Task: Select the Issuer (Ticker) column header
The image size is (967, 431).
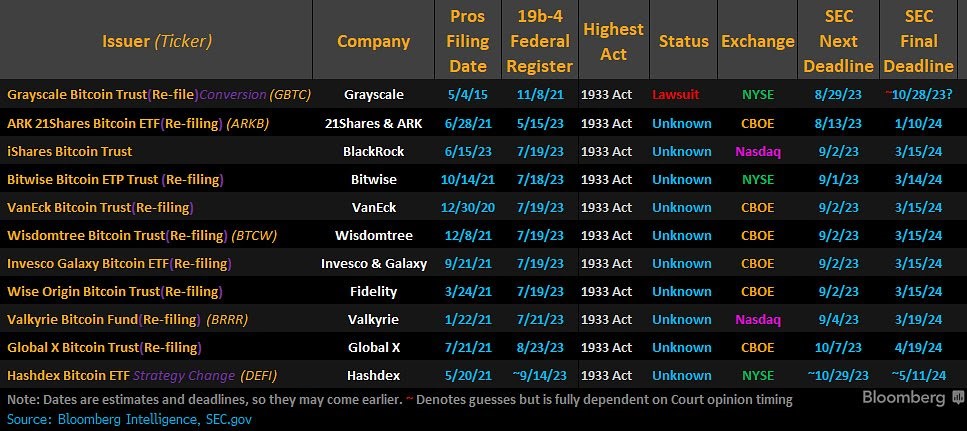Action: 156,41
